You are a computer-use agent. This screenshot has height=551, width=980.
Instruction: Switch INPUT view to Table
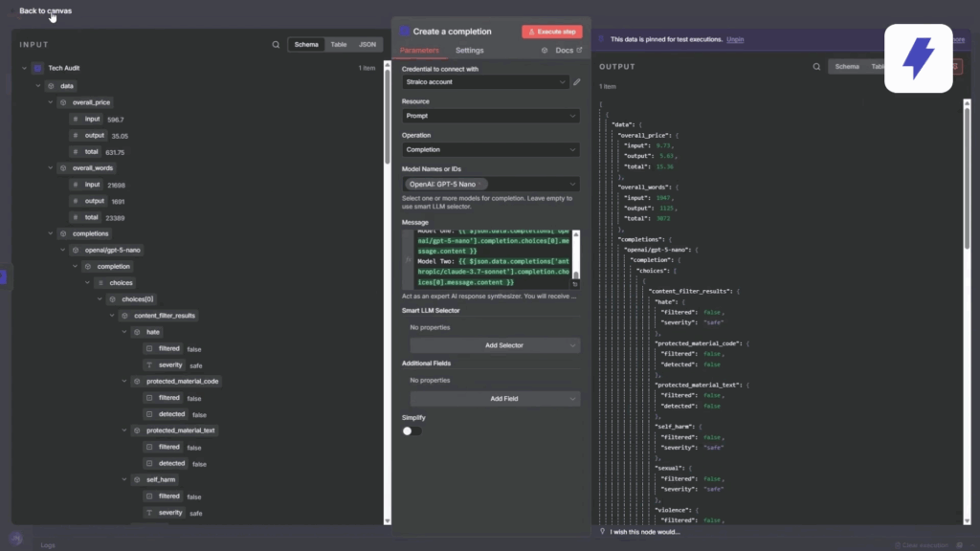pyautogui.click(x=339, y=45)
